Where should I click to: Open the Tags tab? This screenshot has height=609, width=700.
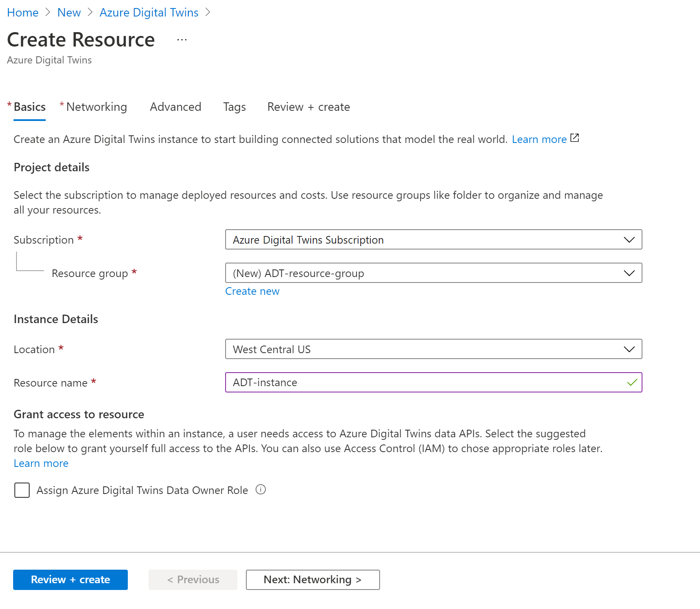tap(234, 107)
